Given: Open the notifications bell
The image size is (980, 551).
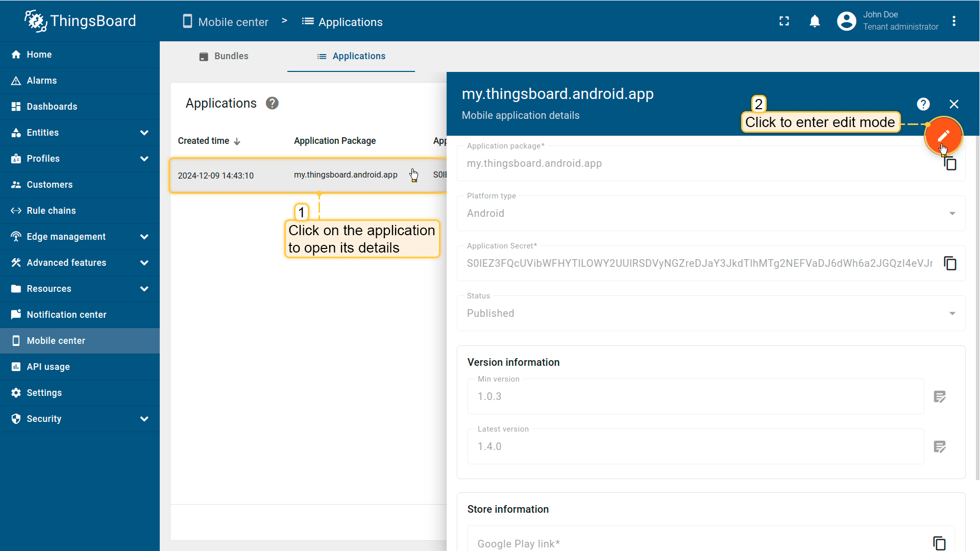Looking at the screenshot, I should coord(815,21).
